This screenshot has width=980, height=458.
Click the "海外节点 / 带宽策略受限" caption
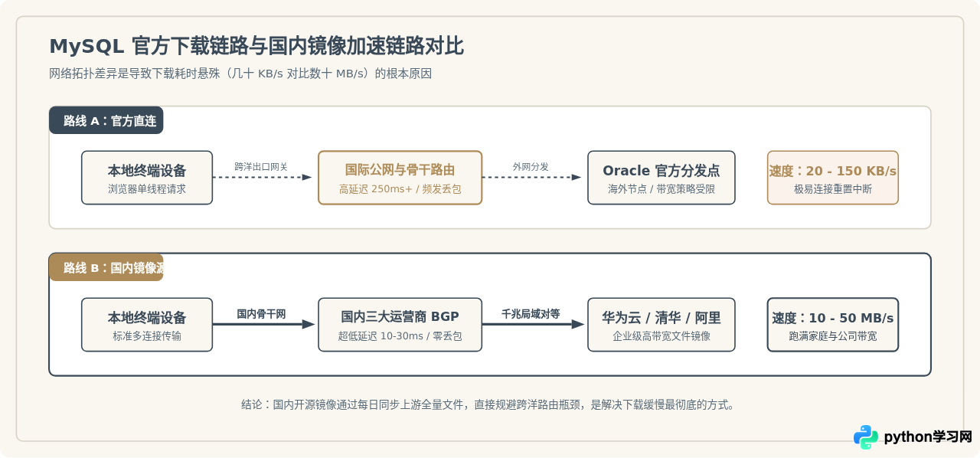[661, 188]
